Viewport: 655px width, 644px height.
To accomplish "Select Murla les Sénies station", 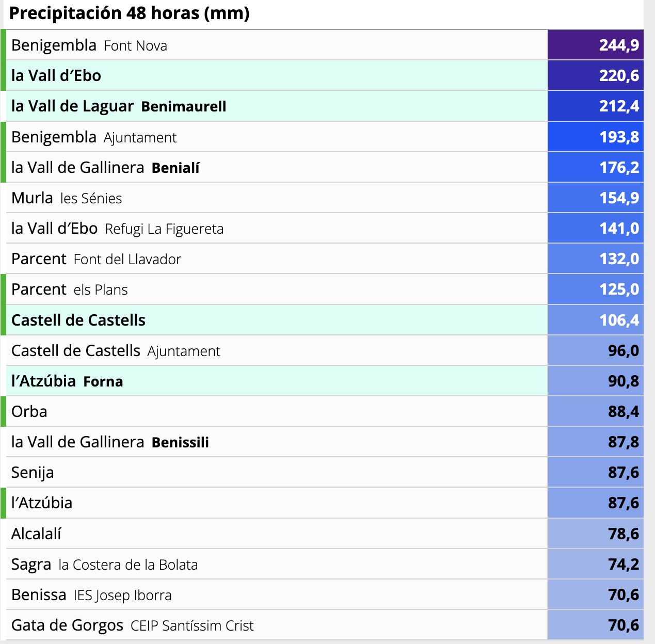I will click(325, 198).
